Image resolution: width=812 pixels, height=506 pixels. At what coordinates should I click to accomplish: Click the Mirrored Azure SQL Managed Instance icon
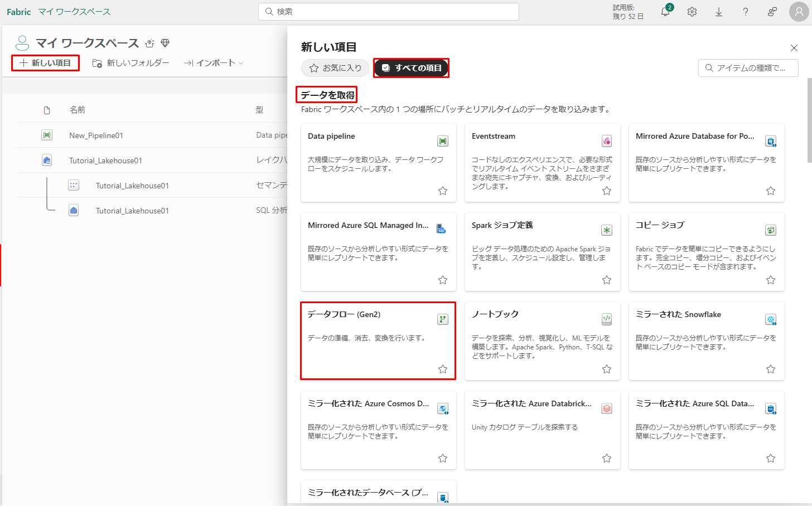(441, 228)
